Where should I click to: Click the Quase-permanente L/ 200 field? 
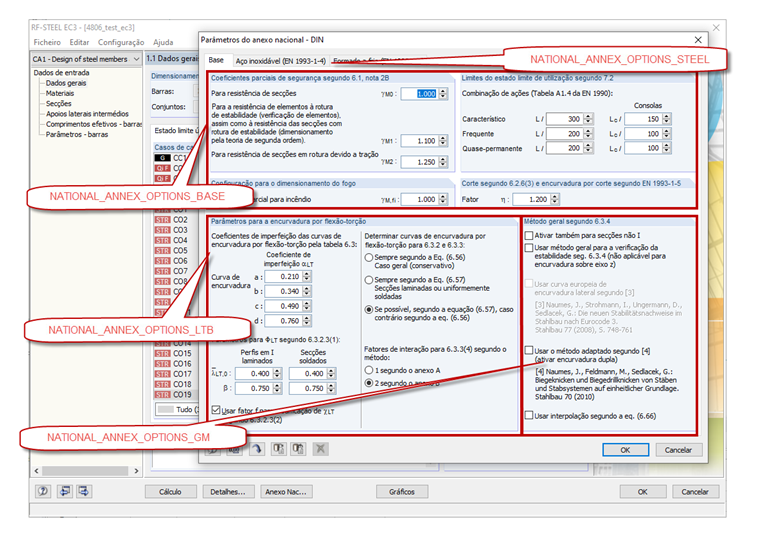(565, 148)
